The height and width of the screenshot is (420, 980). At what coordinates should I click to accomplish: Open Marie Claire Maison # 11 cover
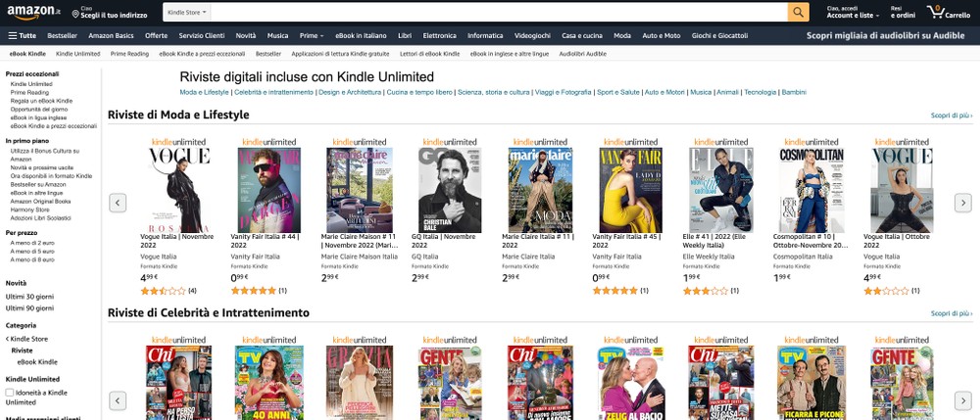360,190
